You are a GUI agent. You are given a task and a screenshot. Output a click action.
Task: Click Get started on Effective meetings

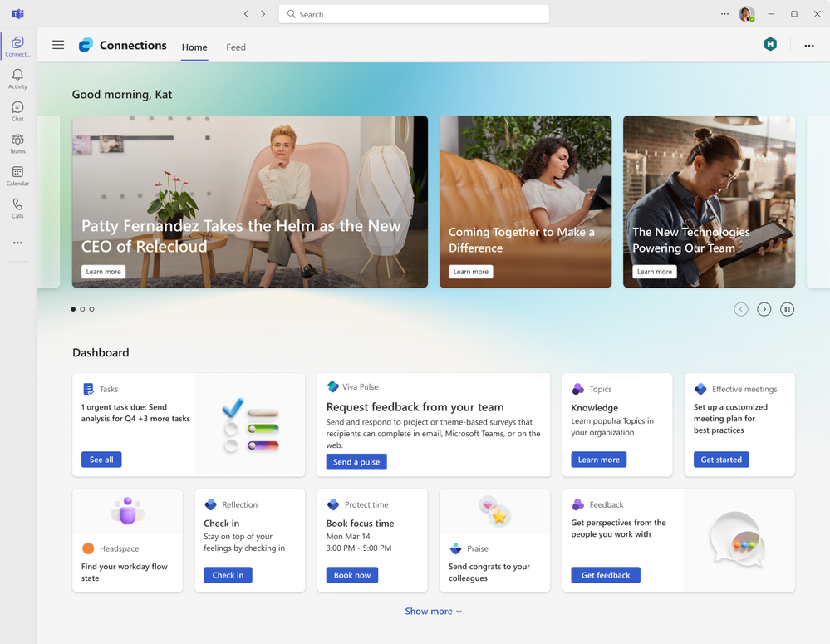(x=721, y=460)
